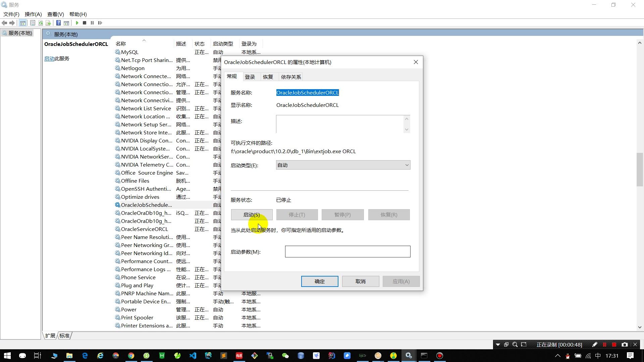Click the Refresh toolbar icon

[41, 23]
